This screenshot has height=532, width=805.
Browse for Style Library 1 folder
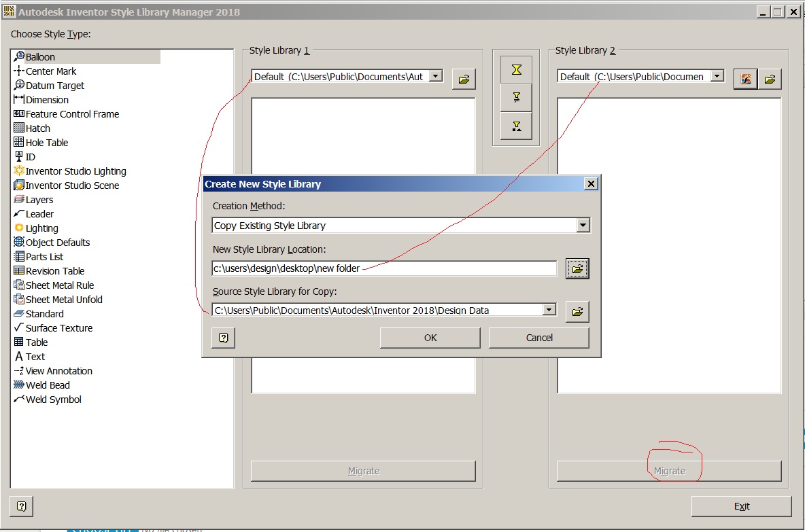pos(464,79)
